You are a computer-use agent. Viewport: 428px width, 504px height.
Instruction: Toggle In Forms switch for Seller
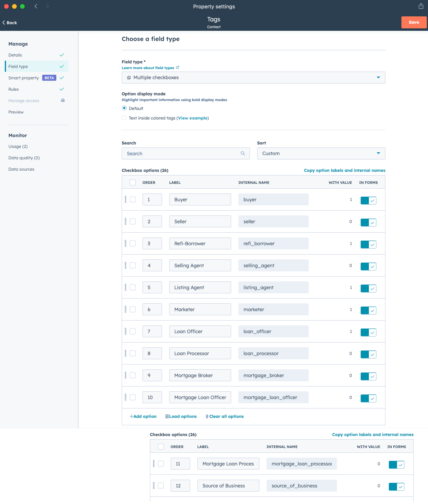tap(368, 223)
